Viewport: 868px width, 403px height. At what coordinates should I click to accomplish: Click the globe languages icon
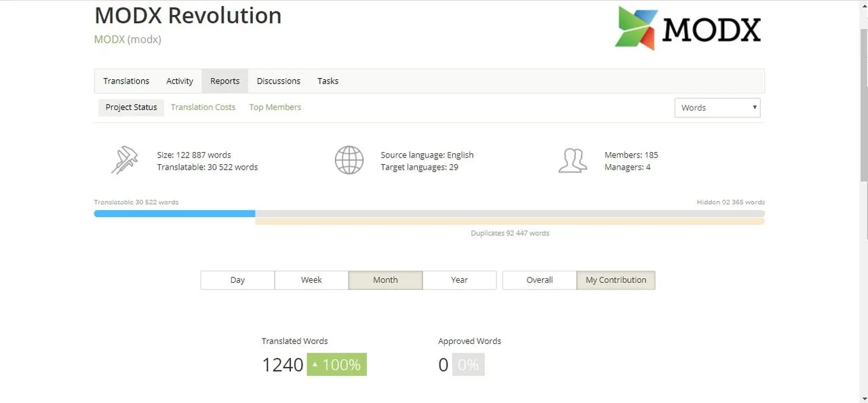pyautogui.click(x=349, y=161)
